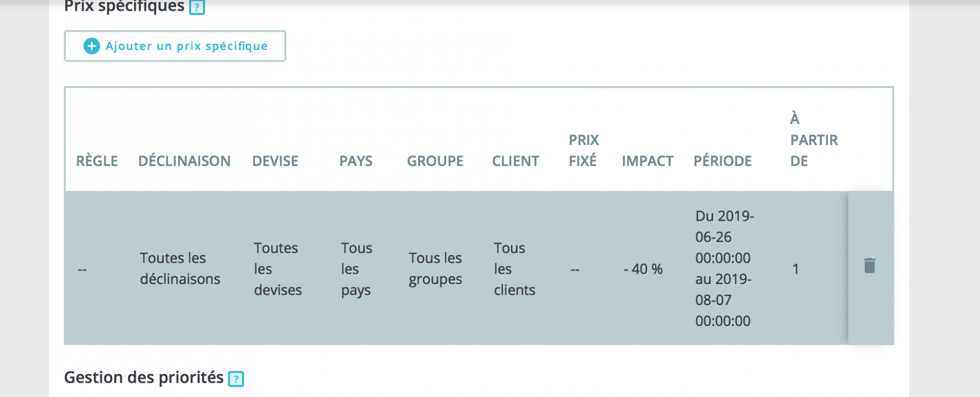Click the RÈGLE column header
The width and height of the screenshot is (980, 397).
coord(97,161)
